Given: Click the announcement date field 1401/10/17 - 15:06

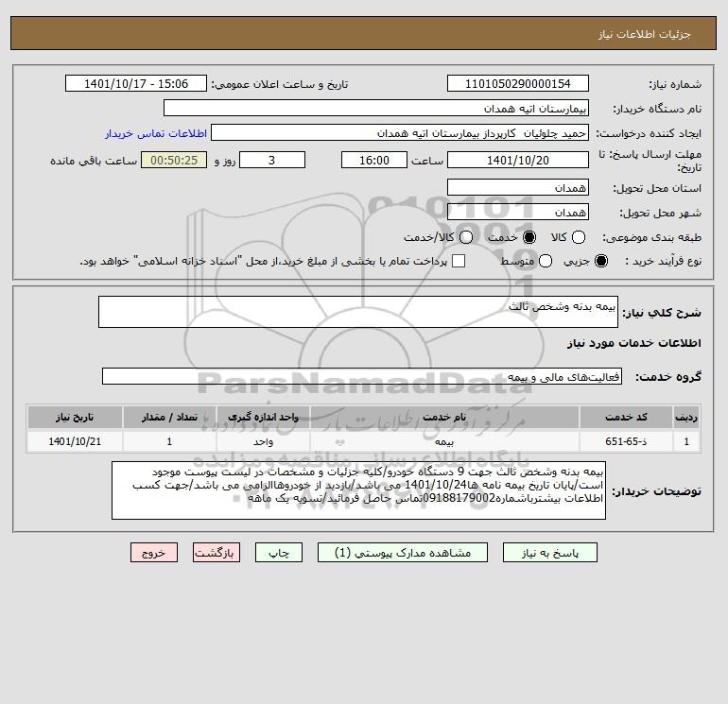Looking at the screenshot, I should tap(136, 83).
